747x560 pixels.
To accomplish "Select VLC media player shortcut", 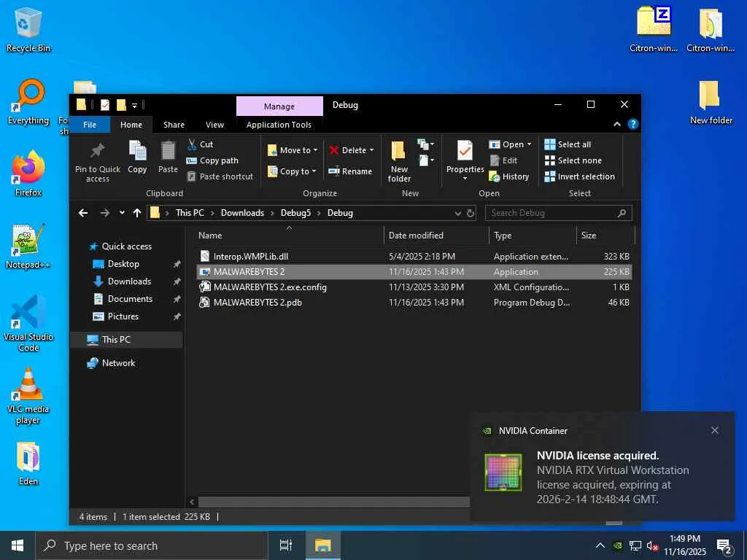I will 28,396.
